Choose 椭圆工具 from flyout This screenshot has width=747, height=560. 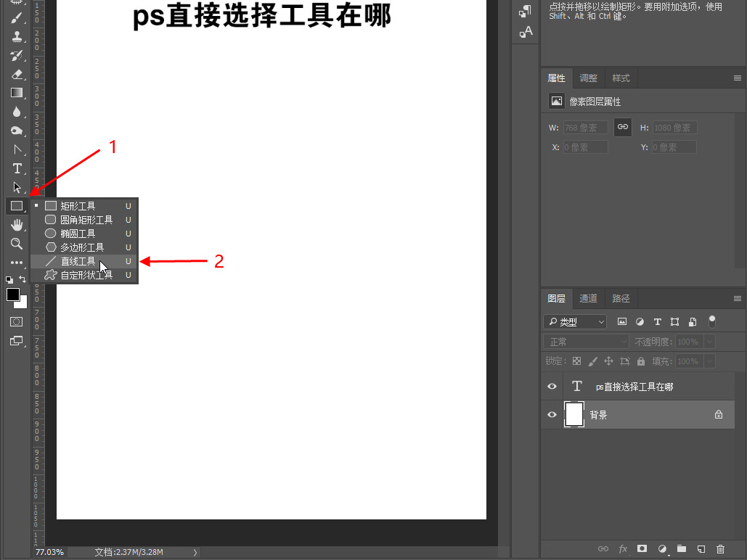84,234
